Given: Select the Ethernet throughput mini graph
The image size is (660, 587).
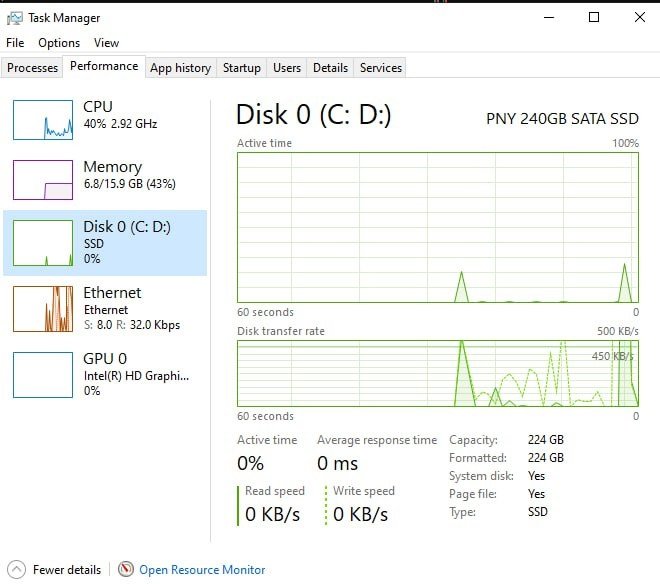Looking at the screenshot, I should (x=43, y=309).
